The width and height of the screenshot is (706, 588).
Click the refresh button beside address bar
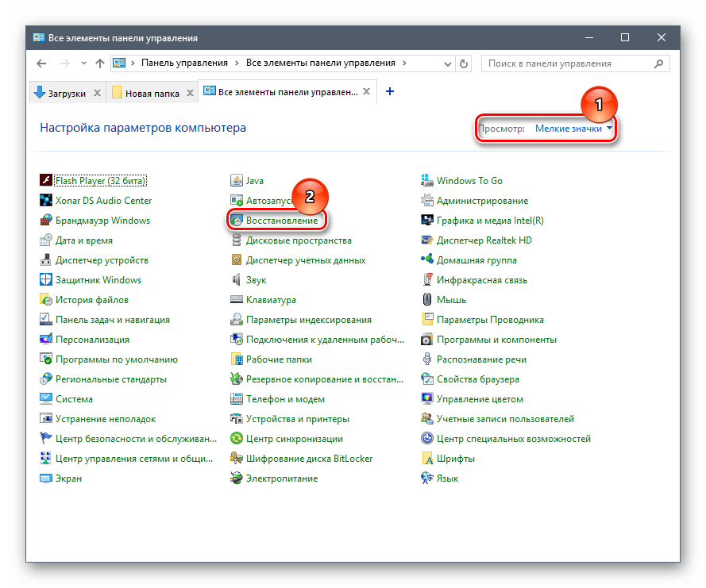(x=465, y=63)
